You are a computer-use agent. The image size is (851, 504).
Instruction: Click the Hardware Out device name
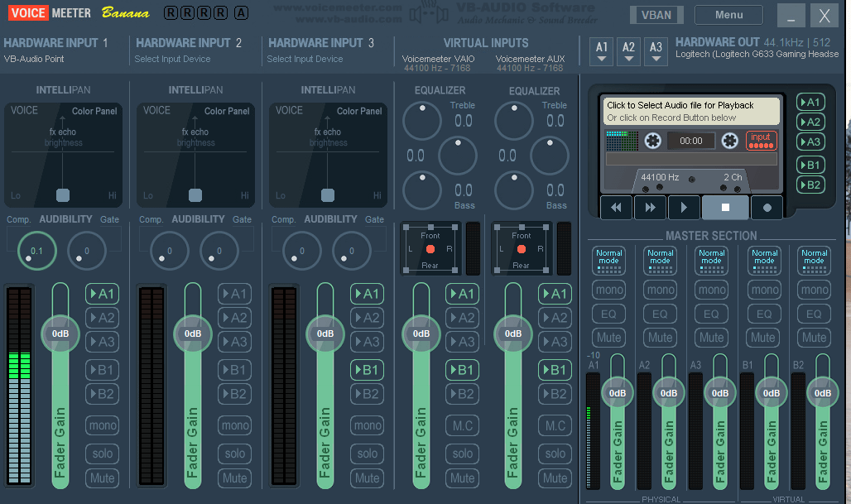click(757, 54)
